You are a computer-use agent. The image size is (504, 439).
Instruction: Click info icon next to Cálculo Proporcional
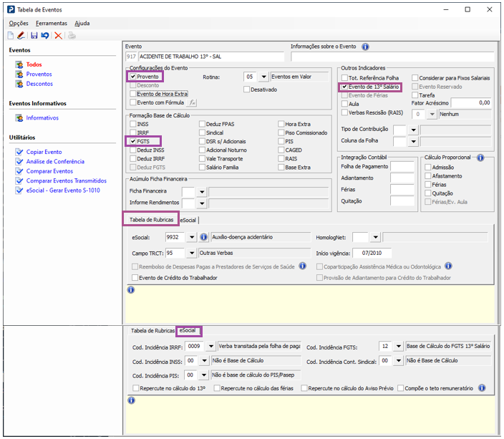click(480, 158)
